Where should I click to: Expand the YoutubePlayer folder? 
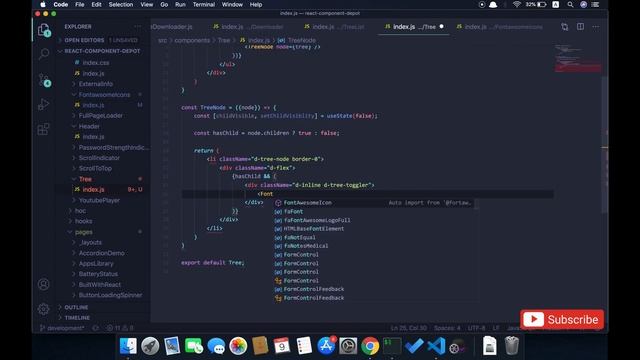pos(99,200)
